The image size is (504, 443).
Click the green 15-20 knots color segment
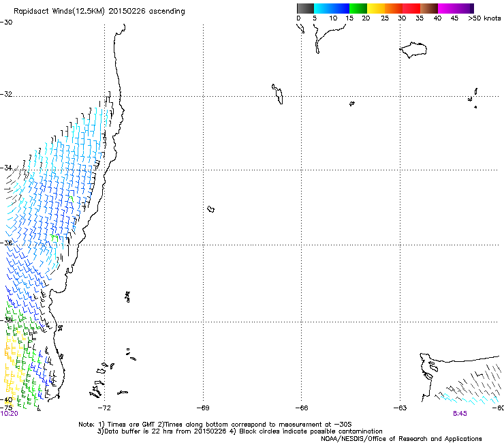tap(358, 8)
